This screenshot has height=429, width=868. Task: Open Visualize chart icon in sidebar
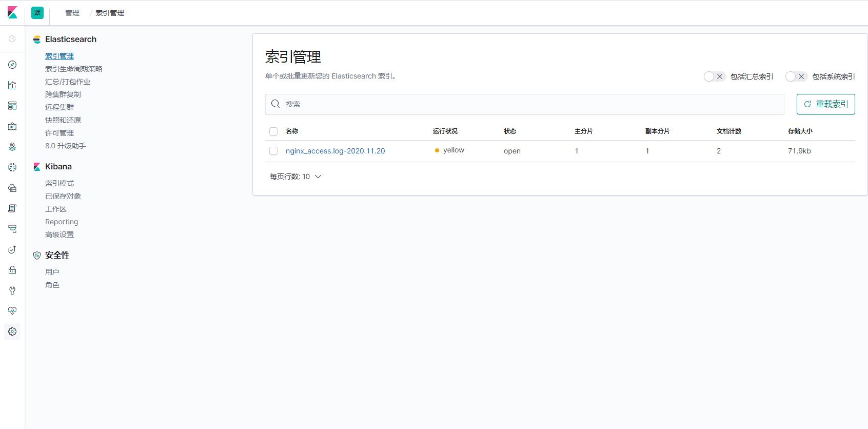(x=12, y=85)
